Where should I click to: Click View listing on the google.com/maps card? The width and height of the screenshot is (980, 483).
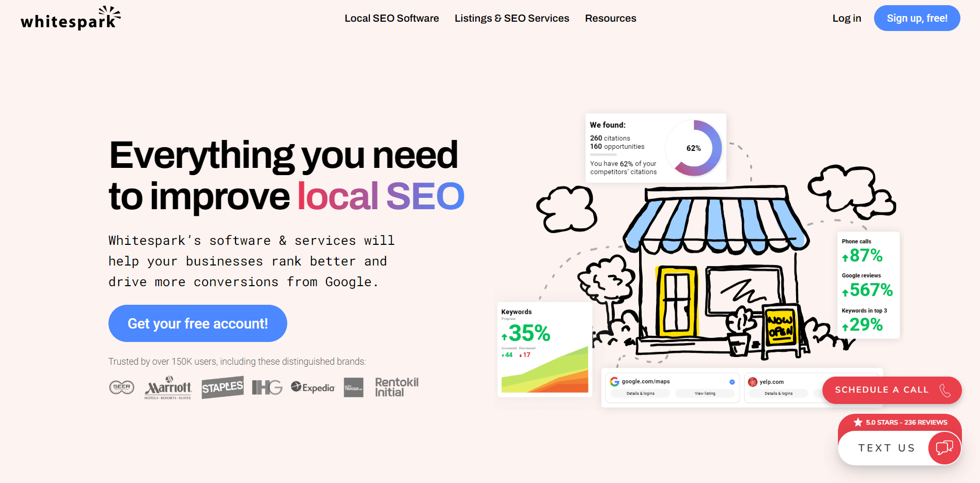coord(706,393)
